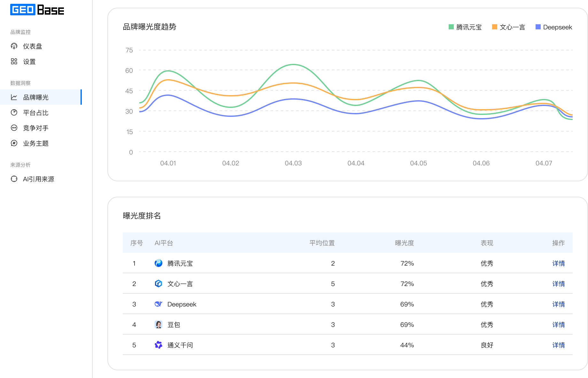This screenshot has height=378, width=588.
Task: Click the 文心一言 platform logo in table
Action: (159, 284)
